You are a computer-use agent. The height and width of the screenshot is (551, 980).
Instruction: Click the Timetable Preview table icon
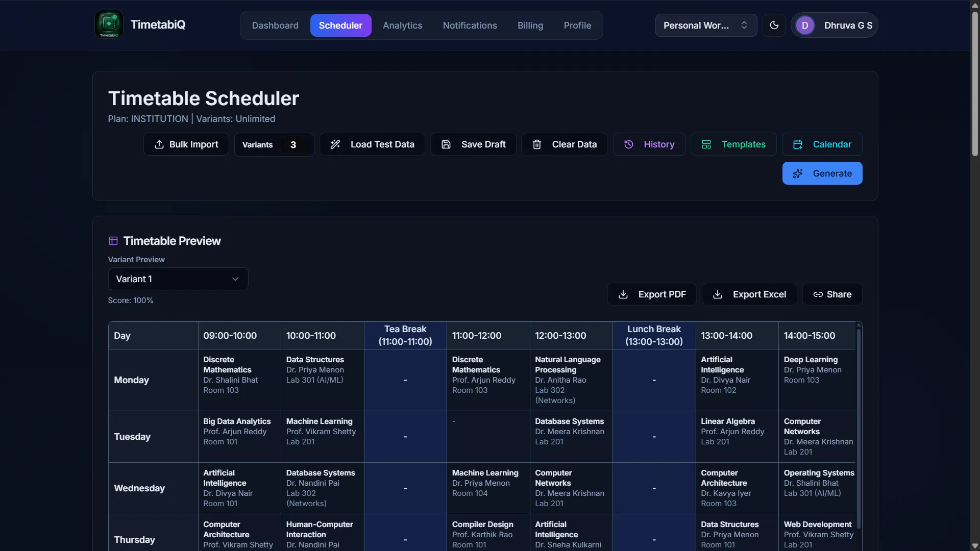113,241
